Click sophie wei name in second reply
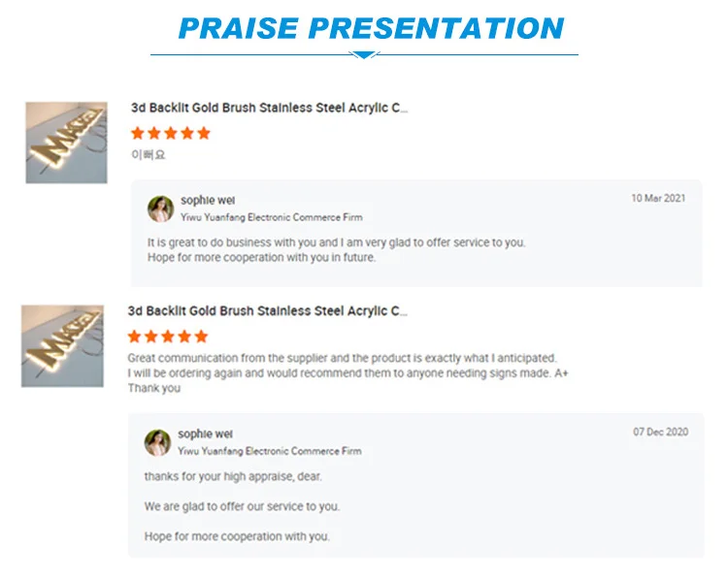This screenshot has height=580, width=728. [205, 435]
